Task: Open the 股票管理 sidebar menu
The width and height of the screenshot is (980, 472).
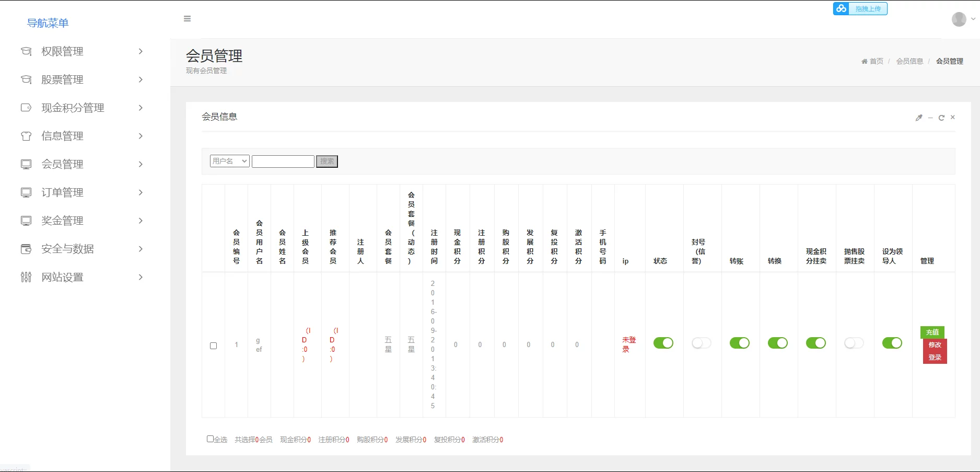Action: click(63, 79)
